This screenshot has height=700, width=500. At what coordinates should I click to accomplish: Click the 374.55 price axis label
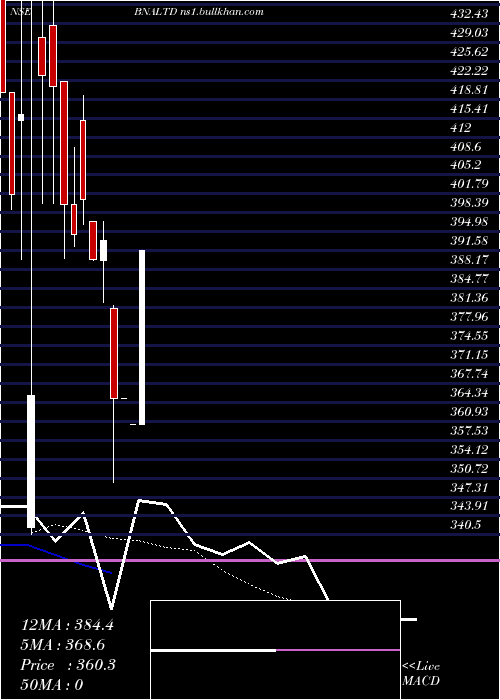(x=469, y=335)
